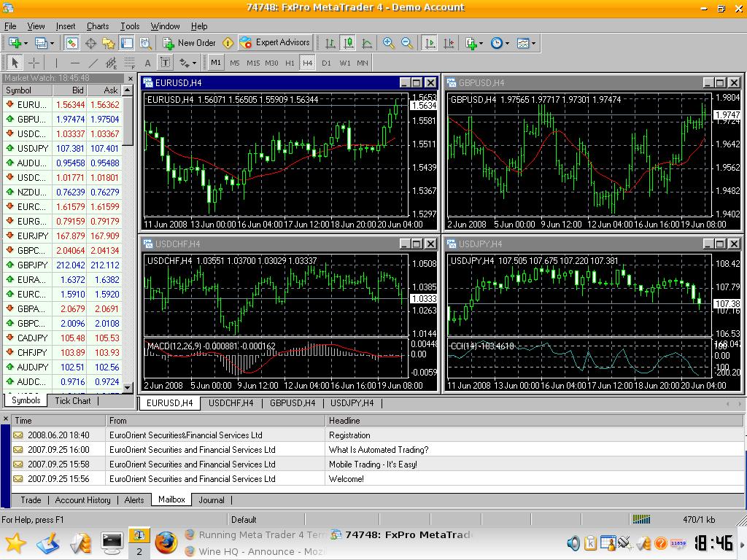
Task: Switch chart to line chart mode
Action: pos(367,43)
